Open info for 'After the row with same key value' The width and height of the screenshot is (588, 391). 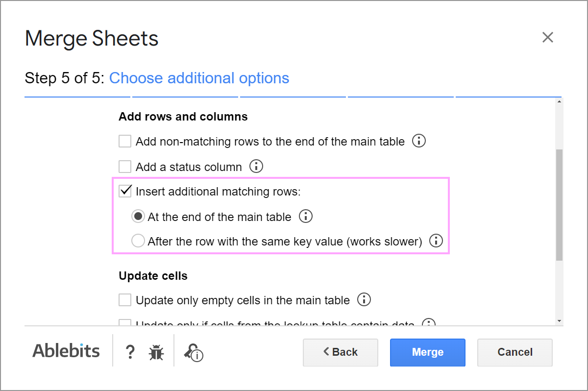pyautogui.click(x=436, y=241)
